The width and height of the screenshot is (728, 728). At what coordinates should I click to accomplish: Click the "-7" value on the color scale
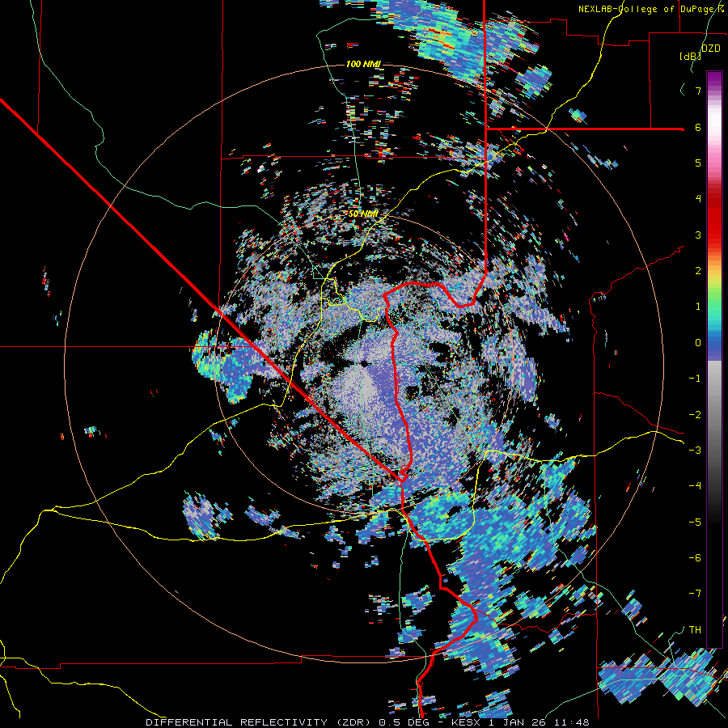(x=695, y=594)
